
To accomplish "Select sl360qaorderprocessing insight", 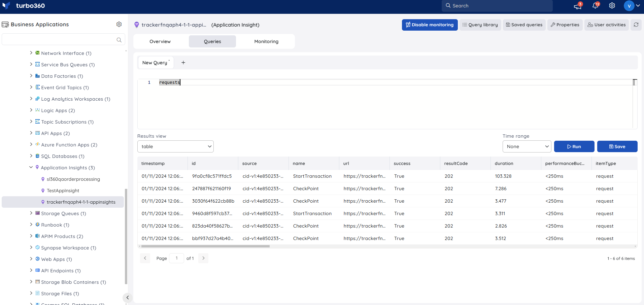I will [x=73, y=179].
